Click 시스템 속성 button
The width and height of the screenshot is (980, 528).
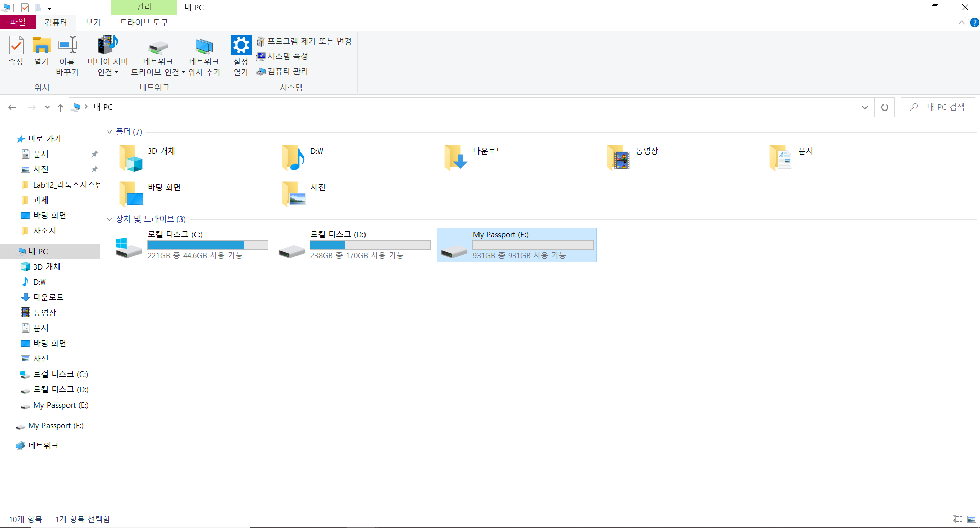[282, 56]
